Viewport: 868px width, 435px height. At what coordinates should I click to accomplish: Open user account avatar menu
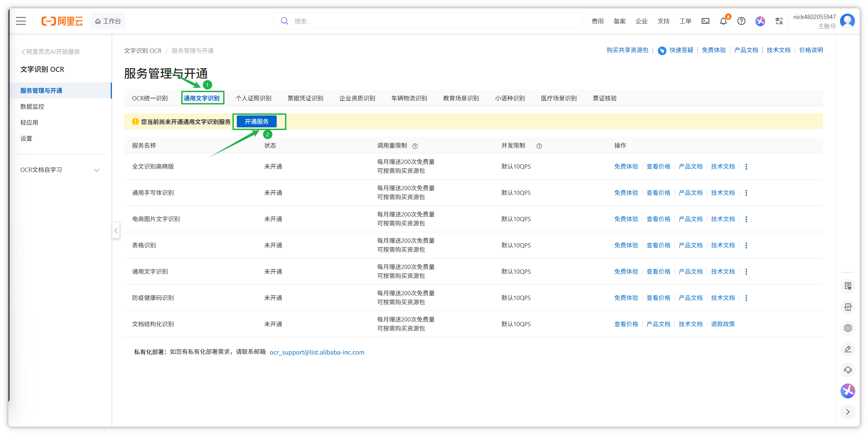[x=847, y=21]
